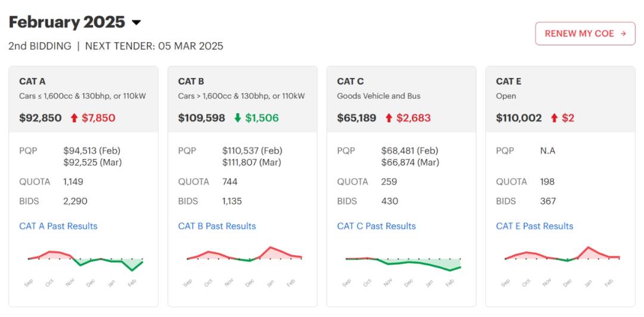This screenshot has height=317, width=644.
Task: Click the CAT A price trend chart
Action: tap(83, 260)
